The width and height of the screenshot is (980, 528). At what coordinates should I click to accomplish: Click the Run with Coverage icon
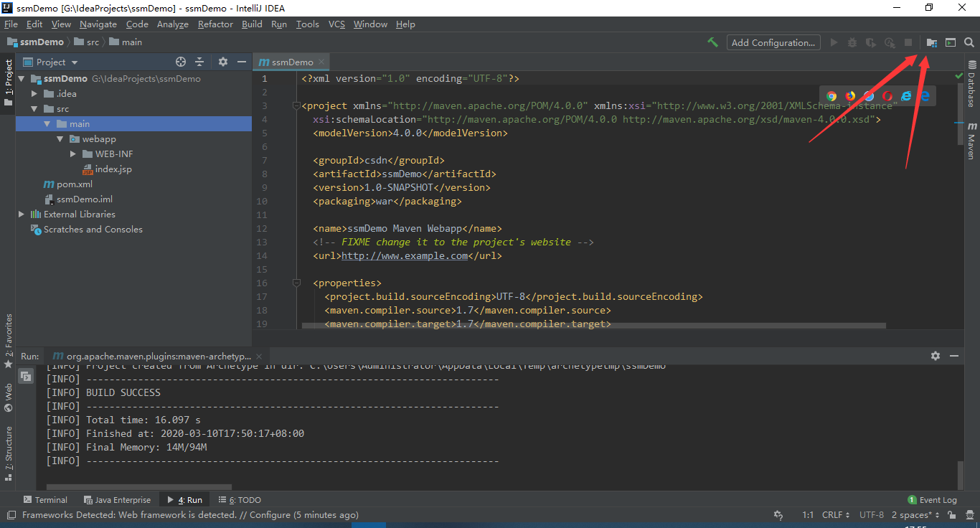pyautogui.click(x=871, y=42)
